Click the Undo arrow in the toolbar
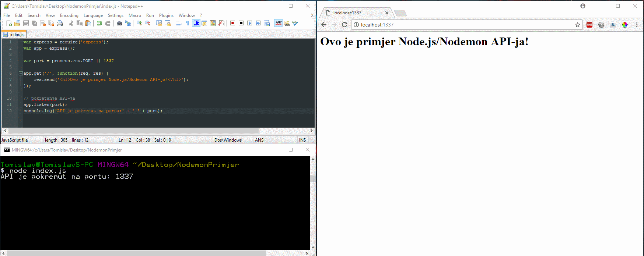 [x=99, y=23]
